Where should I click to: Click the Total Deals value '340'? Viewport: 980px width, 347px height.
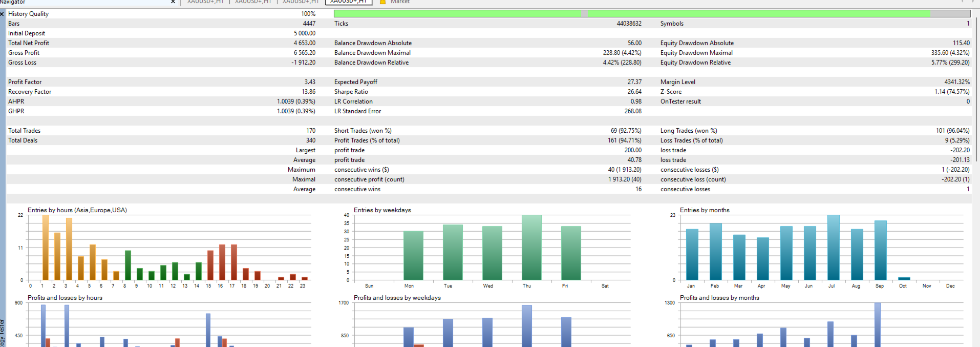click(x=311, y=140)
